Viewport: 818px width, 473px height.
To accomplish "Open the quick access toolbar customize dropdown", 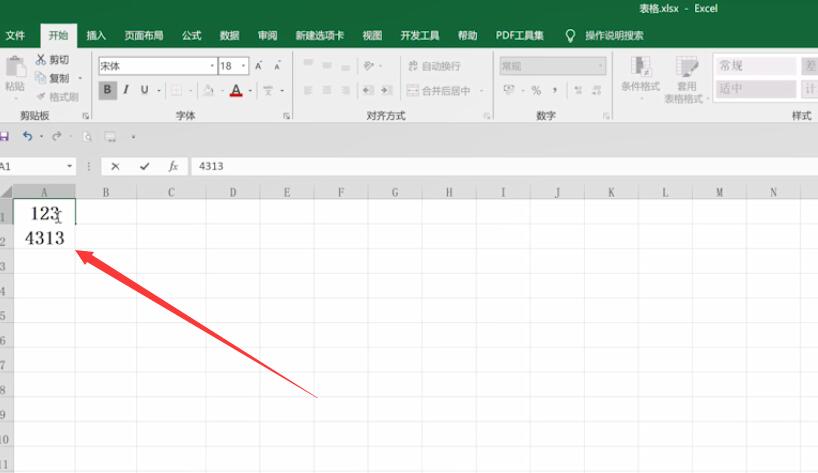I will point(134,137).
